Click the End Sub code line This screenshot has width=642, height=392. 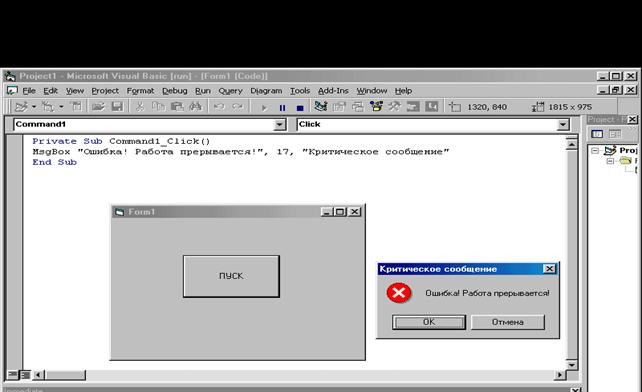[x=54, y=162]
